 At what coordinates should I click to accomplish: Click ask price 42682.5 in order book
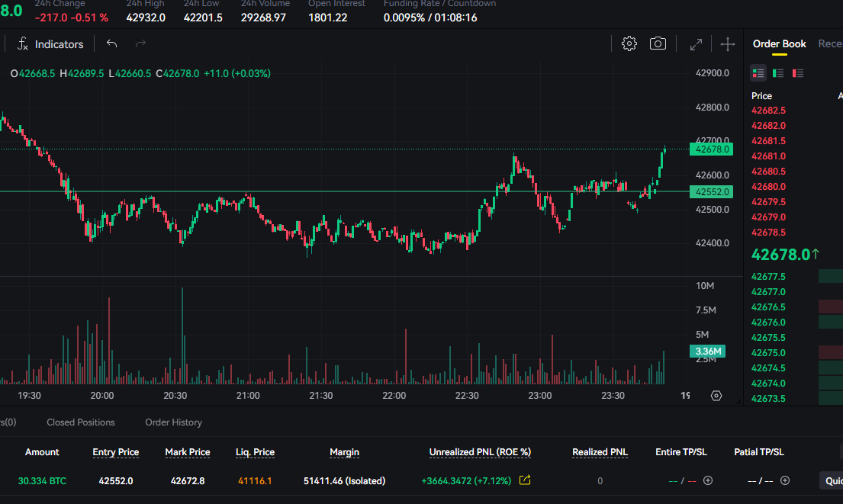tap(768, 111)
